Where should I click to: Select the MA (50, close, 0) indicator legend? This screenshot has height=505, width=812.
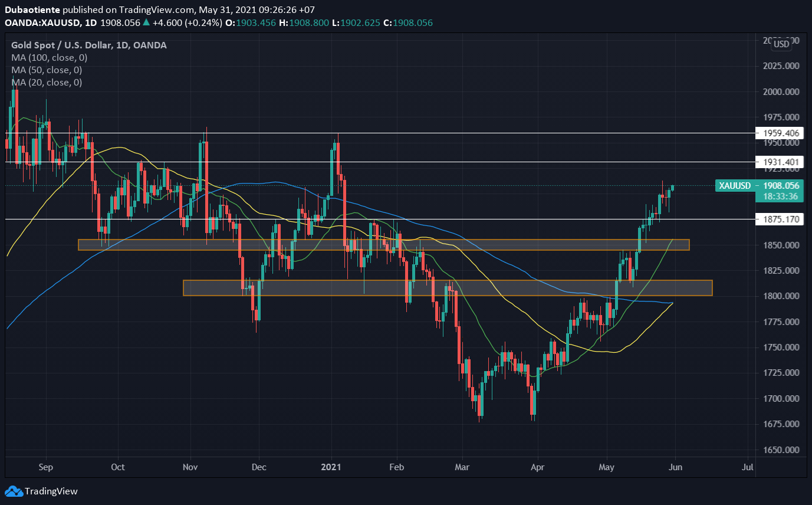click(47, 70)
